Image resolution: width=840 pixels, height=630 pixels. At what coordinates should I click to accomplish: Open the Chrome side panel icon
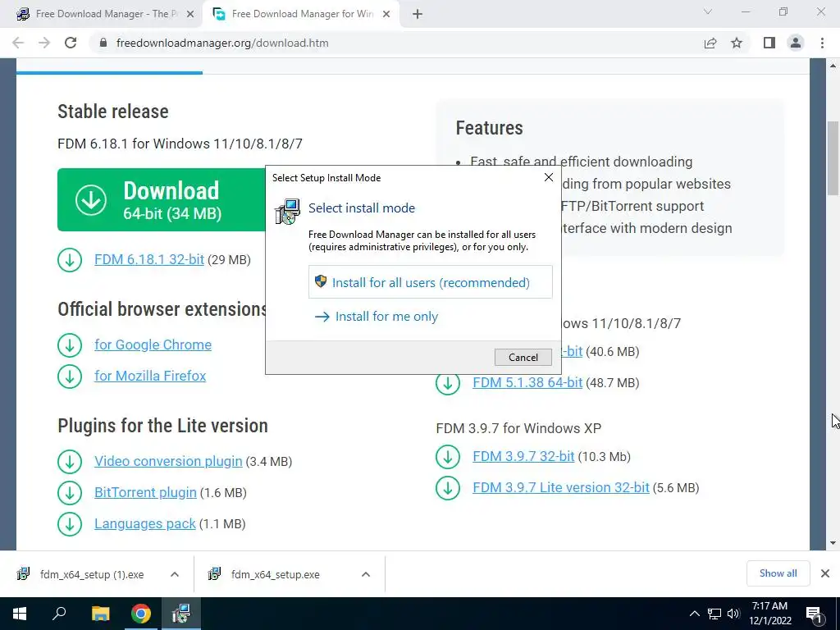[x=769, y=43]
